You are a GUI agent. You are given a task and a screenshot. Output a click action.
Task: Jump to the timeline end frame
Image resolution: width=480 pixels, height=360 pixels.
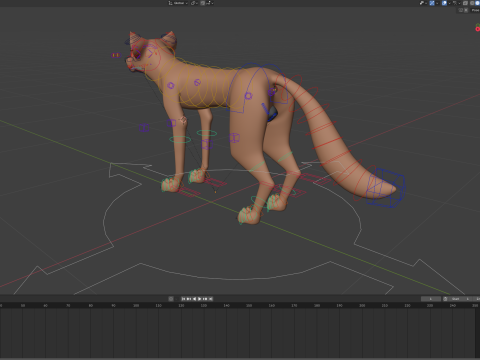(x=211, y=299)
